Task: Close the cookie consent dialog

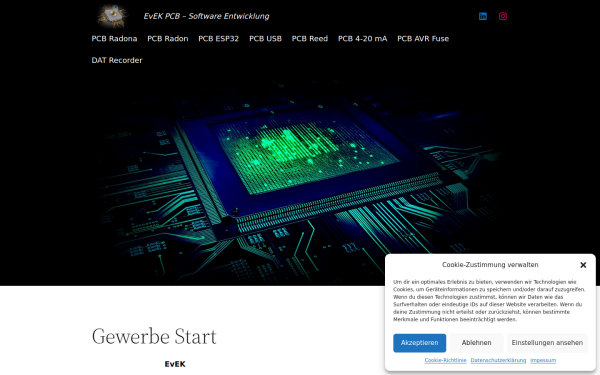Action: point(583,265)
